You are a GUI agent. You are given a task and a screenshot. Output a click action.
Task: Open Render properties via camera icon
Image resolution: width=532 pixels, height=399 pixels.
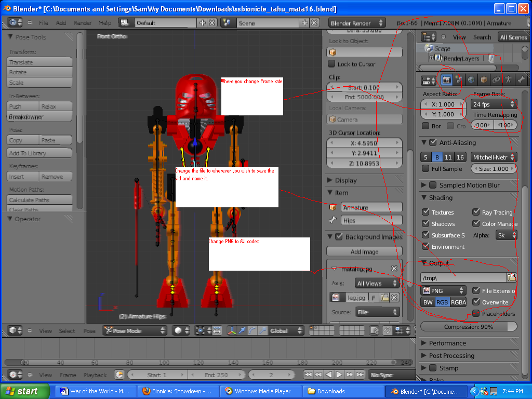(447, 79)
